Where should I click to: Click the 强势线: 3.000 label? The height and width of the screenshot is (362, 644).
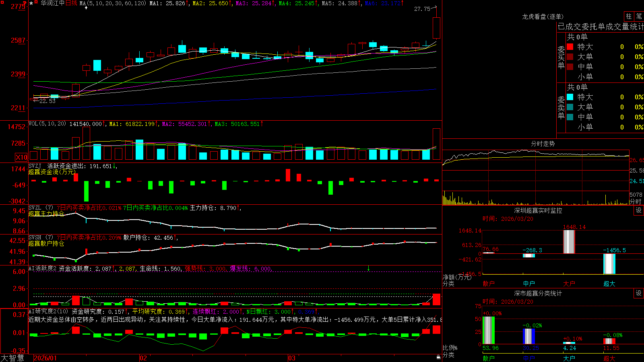point(206,268)
